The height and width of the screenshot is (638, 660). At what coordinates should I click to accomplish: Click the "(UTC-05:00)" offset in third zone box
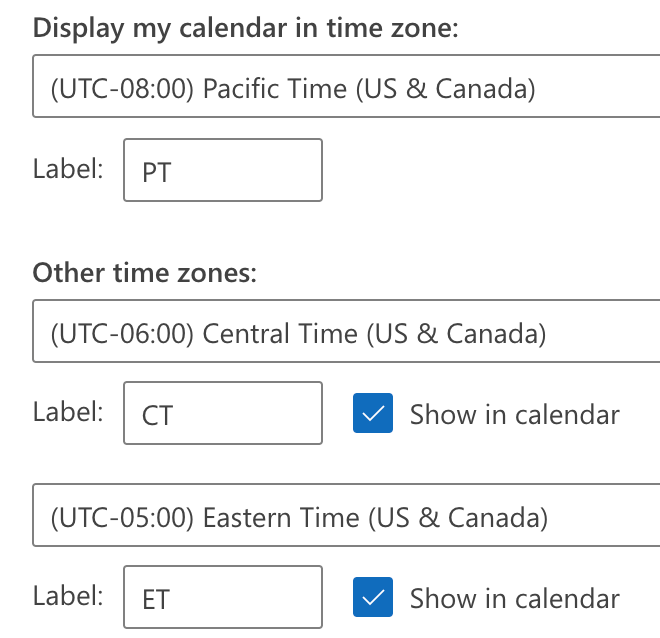tap(120, 517)
